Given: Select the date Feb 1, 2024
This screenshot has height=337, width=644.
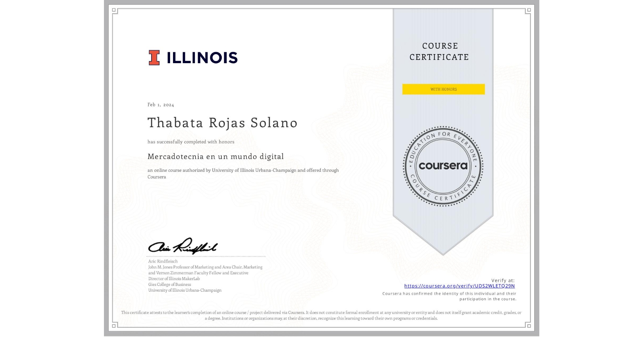Looking at the screenshot, I should [x=161, y=105].
